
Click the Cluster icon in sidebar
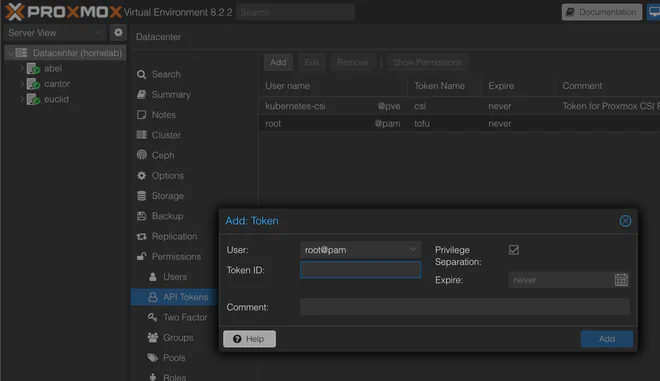tap(141, 135)
